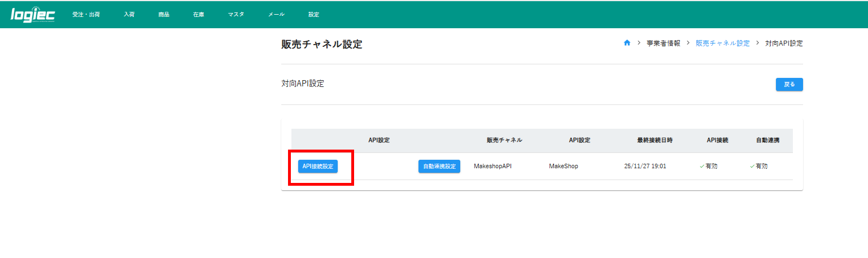Click the 25/11/27 19:01 timestamp cell
The height and width of the screenshot is (258, 868).
(645, 167)
